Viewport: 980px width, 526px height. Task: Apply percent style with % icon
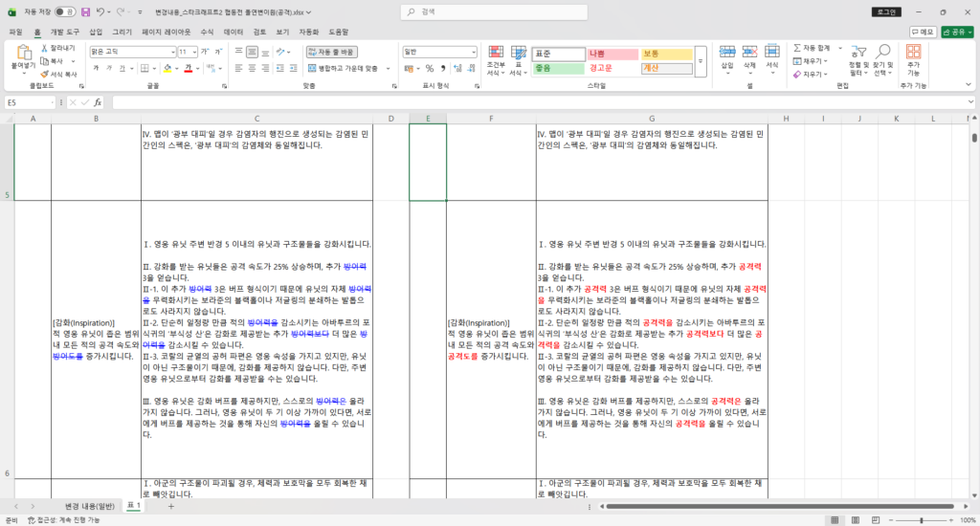click(x=430, y=68)
